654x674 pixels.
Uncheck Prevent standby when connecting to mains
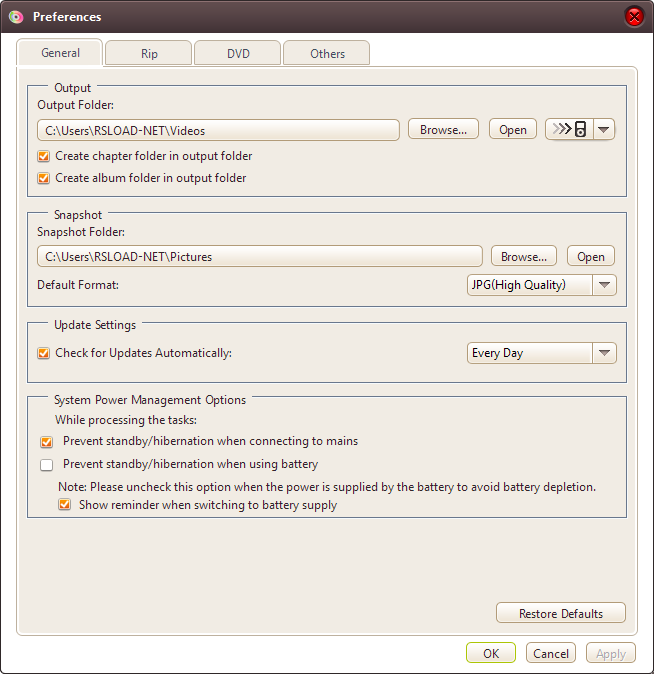pyautogui.click(x=46, y=442)
